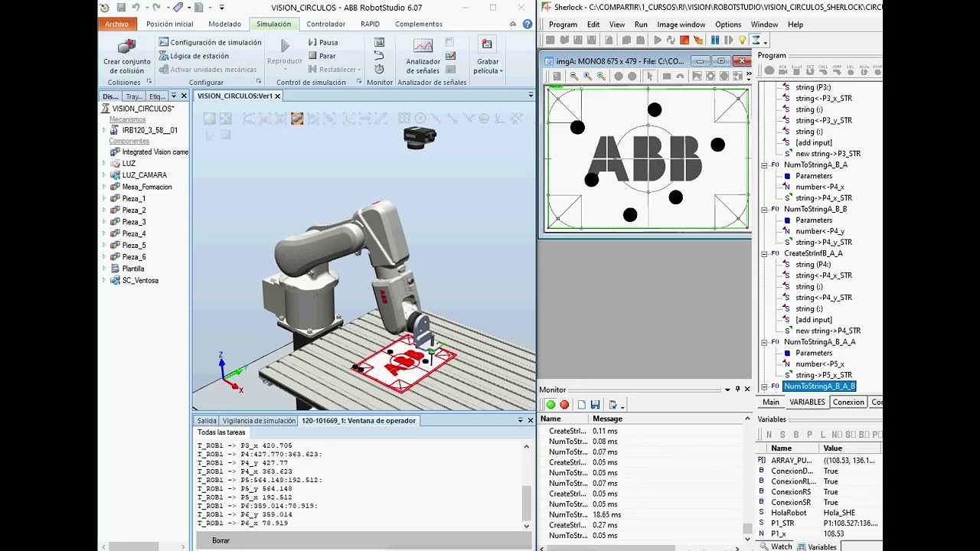The image size is (980, 551).
Task: Open the Archivo menu
Action: [x=117, y=24]
